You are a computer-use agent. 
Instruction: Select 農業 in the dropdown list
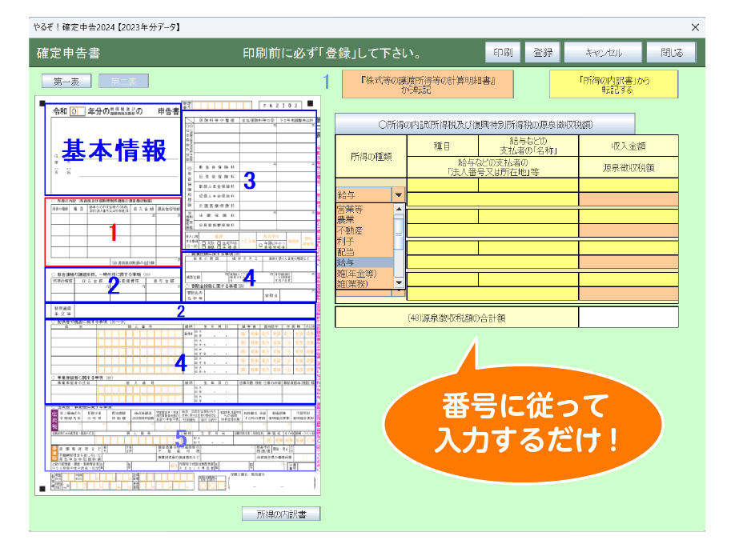[x=364, y=219]
